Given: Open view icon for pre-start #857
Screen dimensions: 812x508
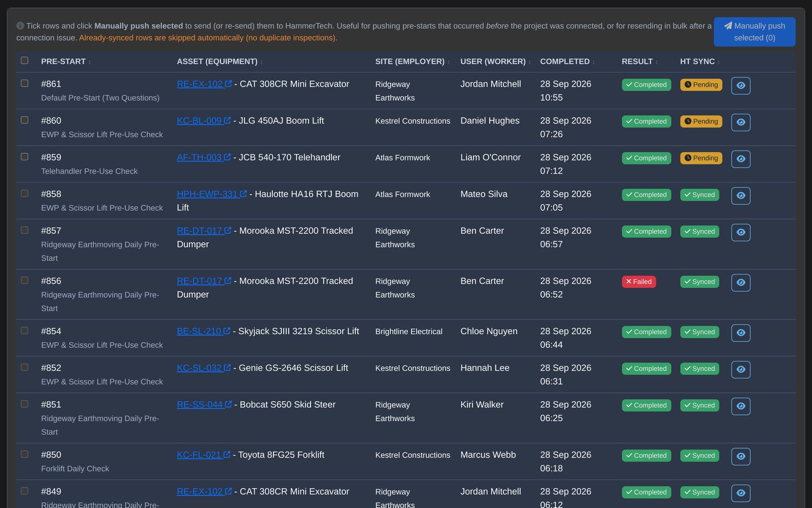Looking at the screenshot, I should click(x=740, y=232).
